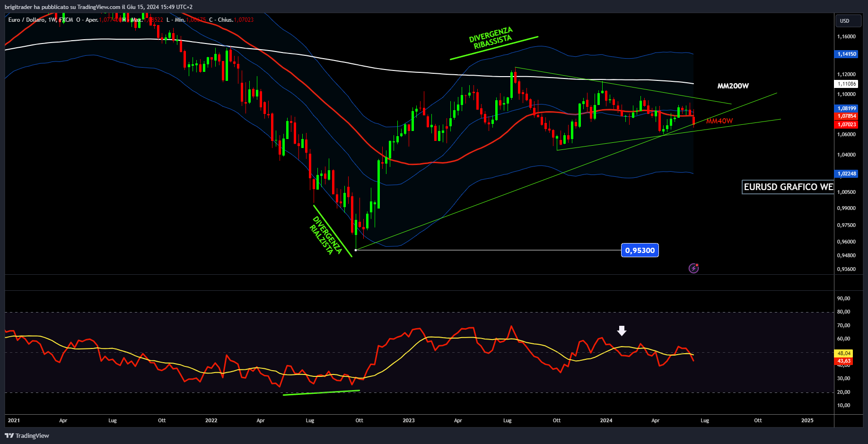Open the USD currency selector
Image resolution: width=868 pixels, height=444 pixels.
pyautogui.click(x=848, y=21)
